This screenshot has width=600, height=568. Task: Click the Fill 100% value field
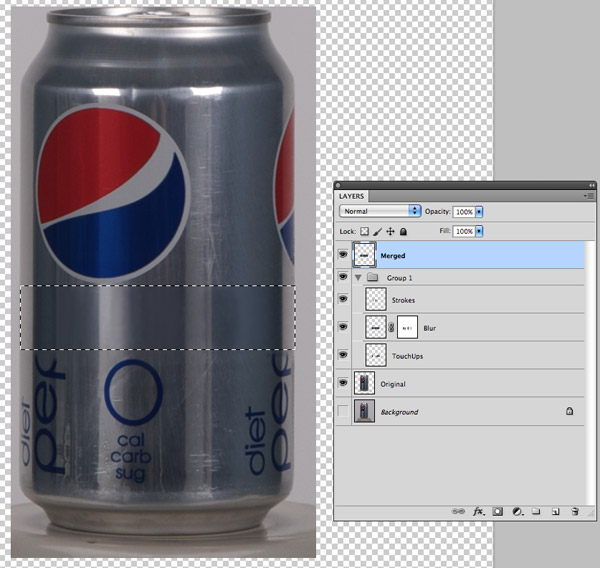pos(464,231)
